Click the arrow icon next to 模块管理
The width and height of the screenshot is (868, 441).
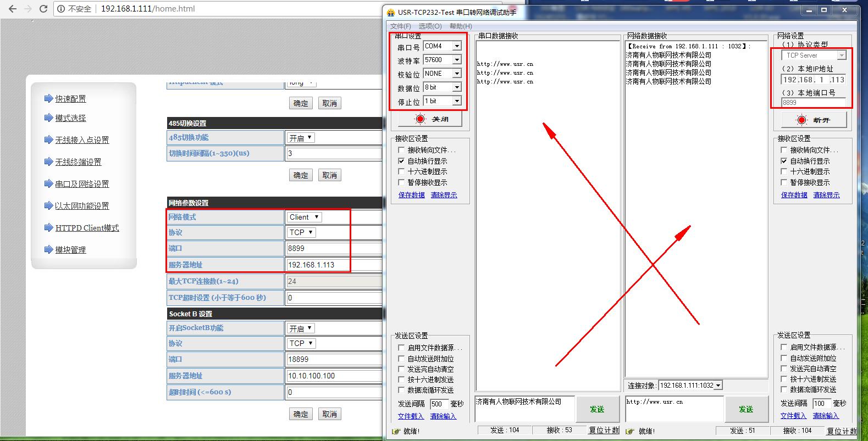[48, 249]
